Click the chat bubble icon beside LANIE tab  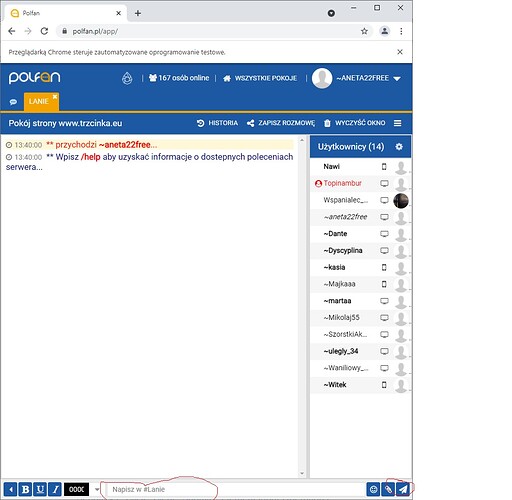(x=13, y=102)
